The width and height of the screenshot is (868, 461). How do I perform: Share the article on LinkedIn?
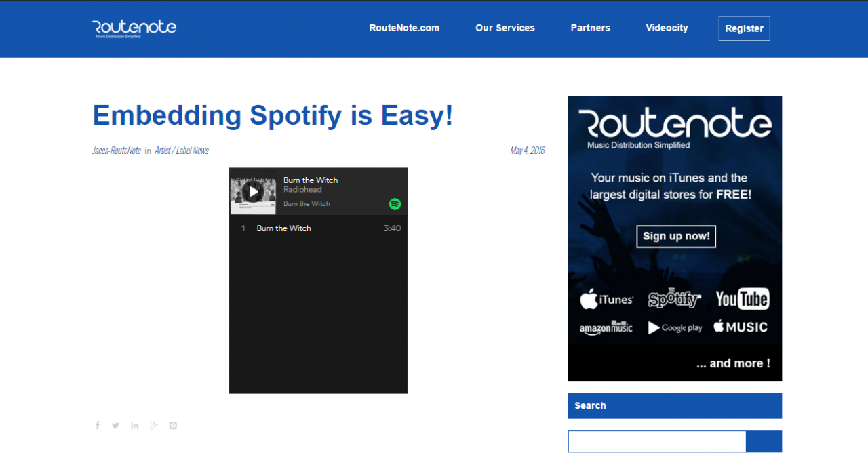(x=134, y=425)
